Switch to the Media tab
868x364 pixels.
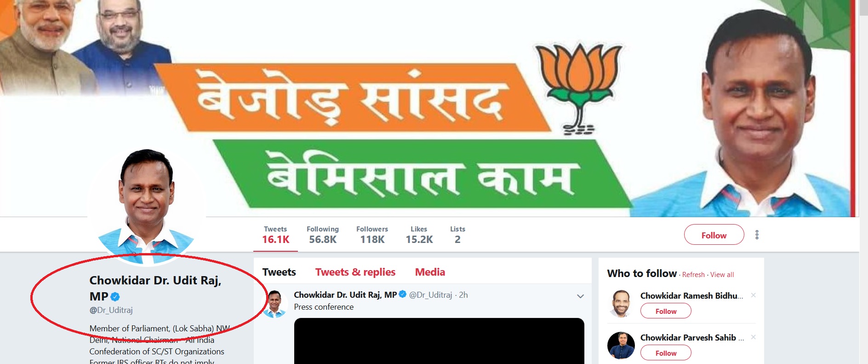click(x=430, y=272)
